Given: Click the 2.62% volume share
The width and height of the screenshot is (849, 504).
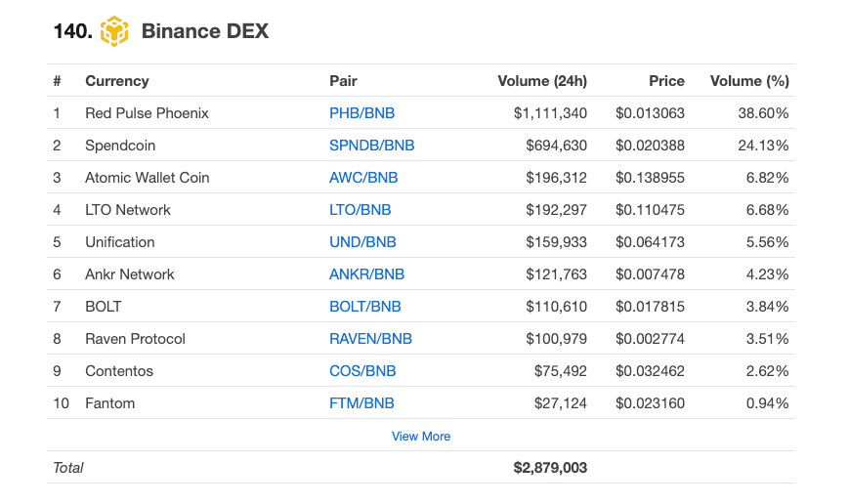Looking at the screenshot, I should coord(767,371).
